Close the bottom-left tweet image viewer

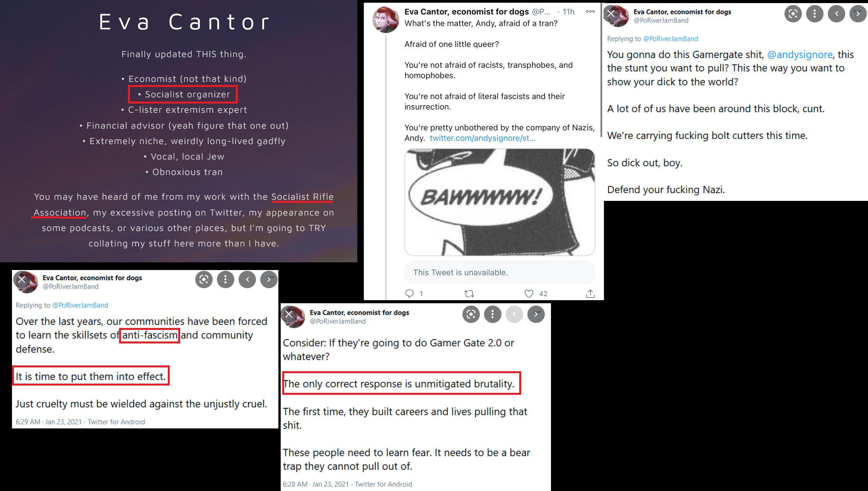coord(22,279)
